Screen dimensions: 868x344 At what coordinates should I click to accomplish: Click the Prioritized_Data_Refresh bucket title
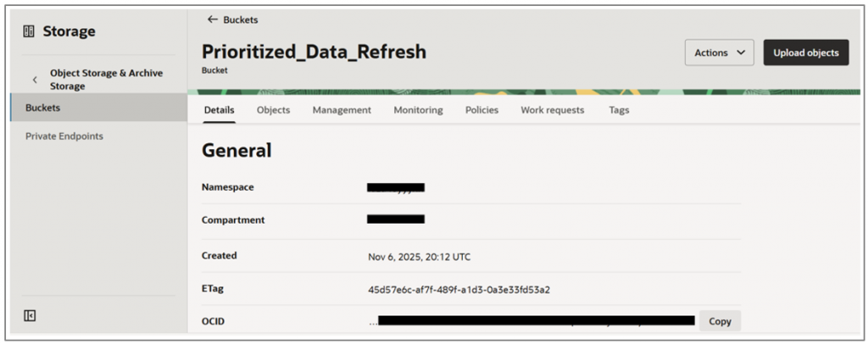tap(314, 52)
